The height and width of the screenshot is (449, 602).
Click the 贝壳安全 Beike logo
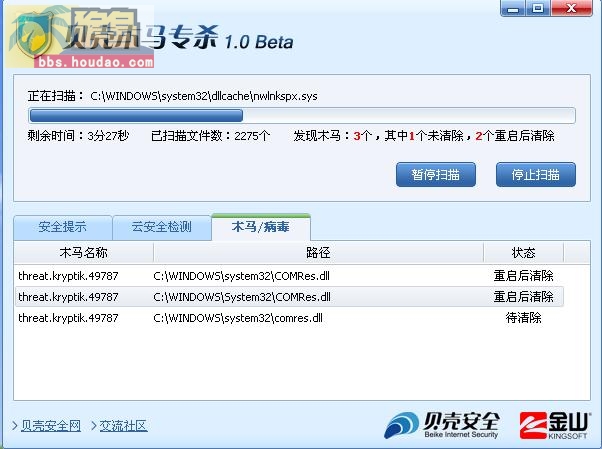442,425
